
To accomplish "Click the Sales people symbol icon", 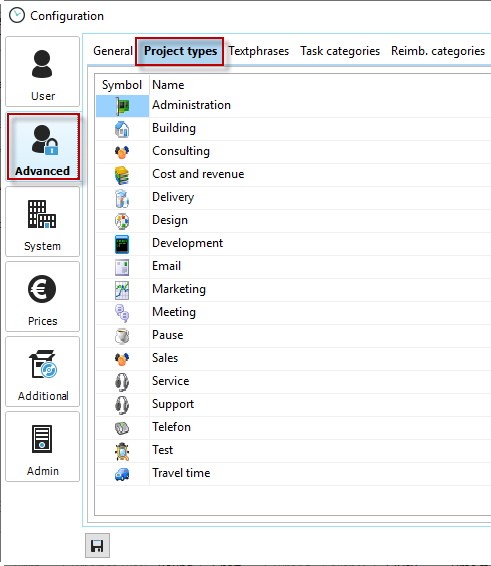I will click(x=122, y=359).
